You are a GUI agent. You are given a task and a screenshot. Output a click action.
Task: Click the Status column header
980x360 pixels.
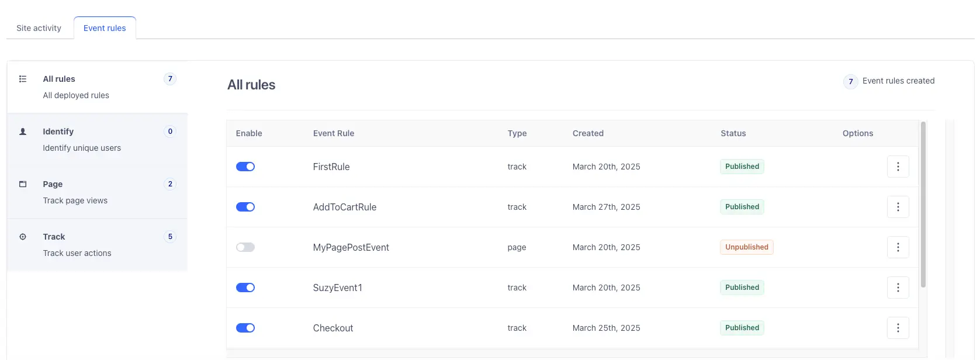[733, 133]
